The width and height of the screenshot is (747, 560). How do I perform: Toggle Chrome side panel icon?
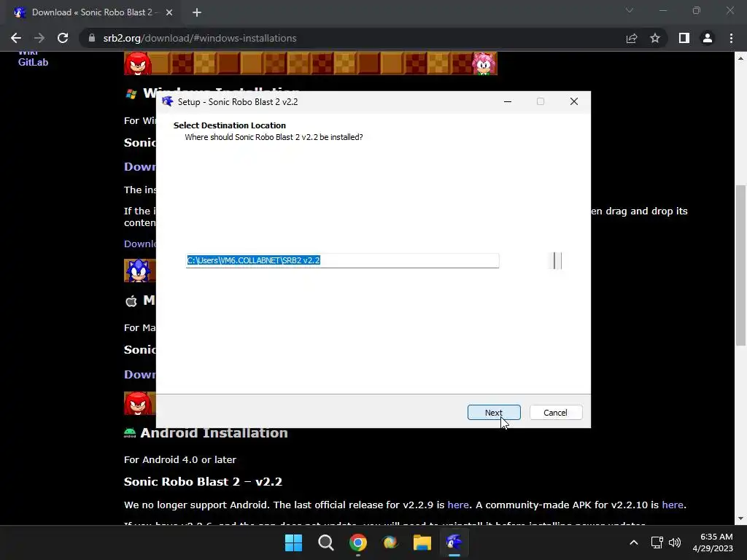point(684,38)
